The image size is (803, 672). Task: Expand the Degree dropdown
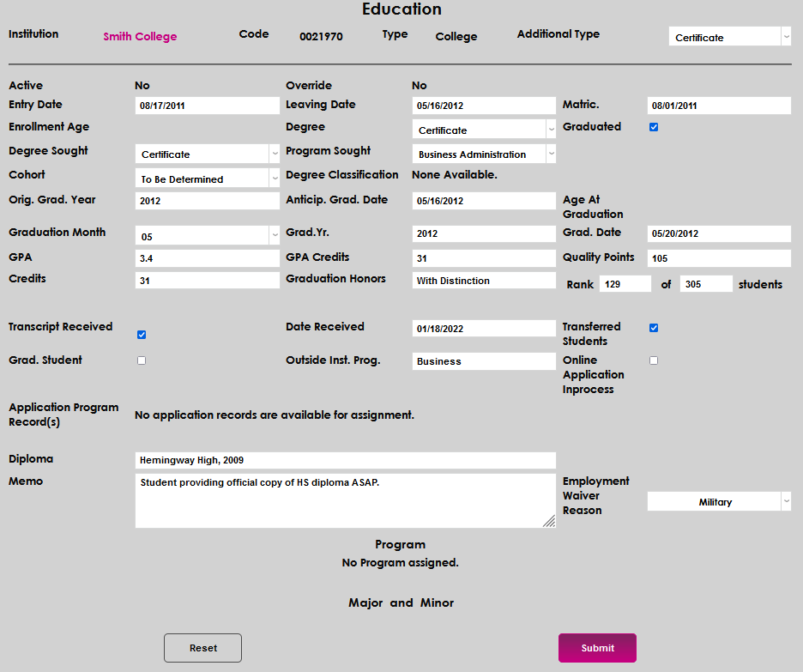[484, 130]
